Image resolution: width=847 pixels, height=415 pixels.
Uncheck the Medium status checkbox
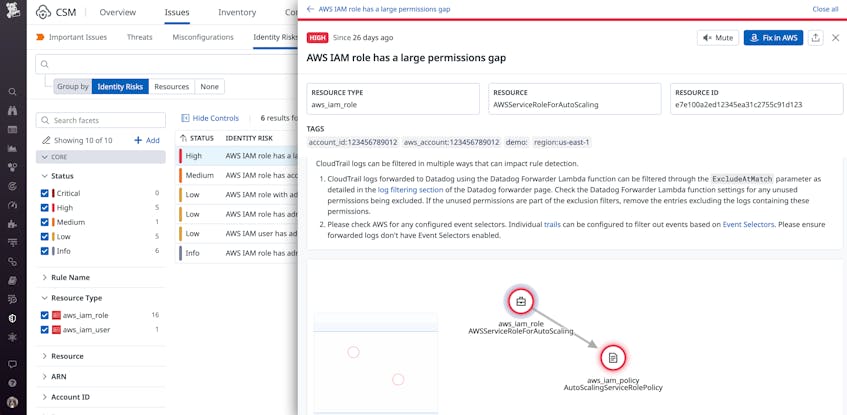[45, 222]
